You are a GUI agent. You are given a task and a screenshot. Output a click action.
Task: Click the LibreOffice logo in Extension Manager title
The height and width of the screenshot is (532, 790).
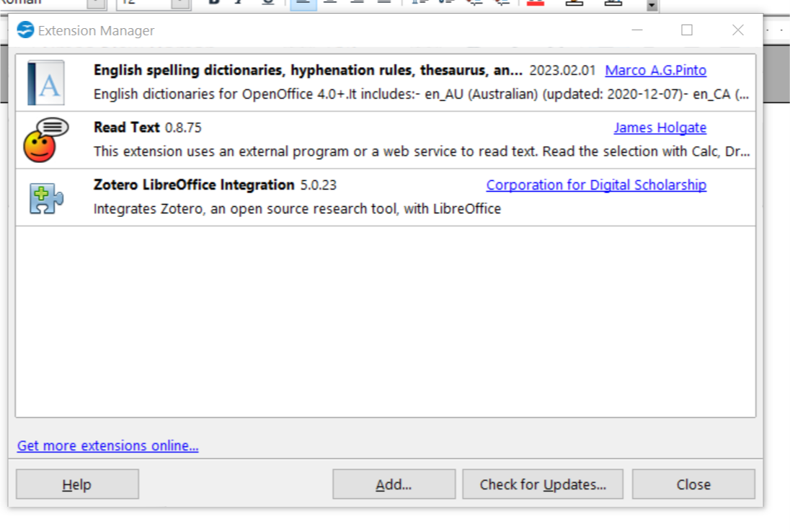pos(25,30)
